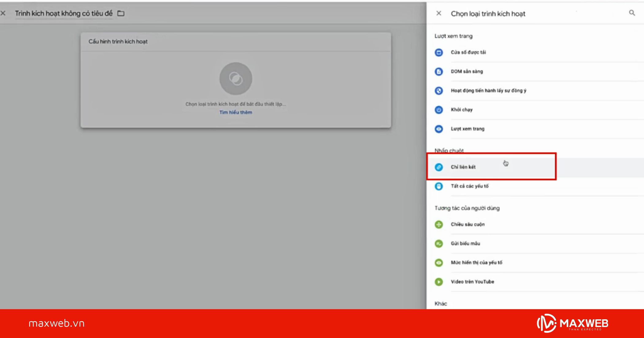This screenshot has width=644, height=338.
Task: Select the Khởi chạy power icon
Action: point(439,110)
